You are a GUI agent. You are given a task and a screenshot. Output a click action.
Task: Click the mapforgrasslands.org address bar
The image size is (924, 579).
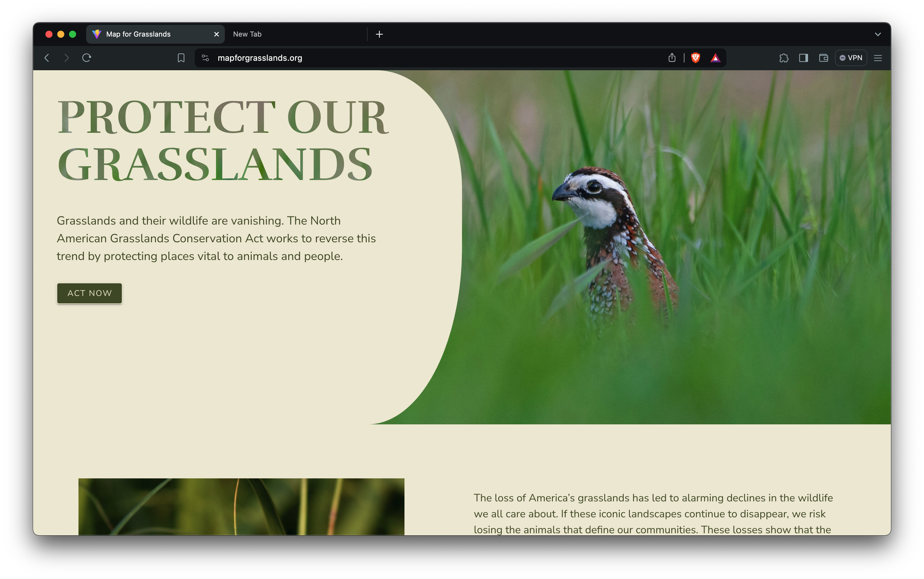point(259,57)
